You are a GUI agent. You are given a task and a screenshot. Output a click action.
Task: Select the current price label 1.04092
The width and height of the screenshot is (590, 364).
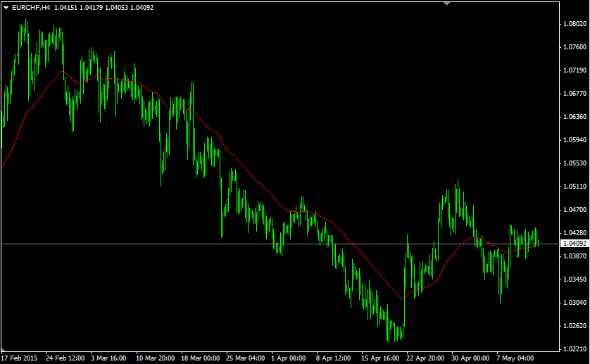tap(575, 244)
